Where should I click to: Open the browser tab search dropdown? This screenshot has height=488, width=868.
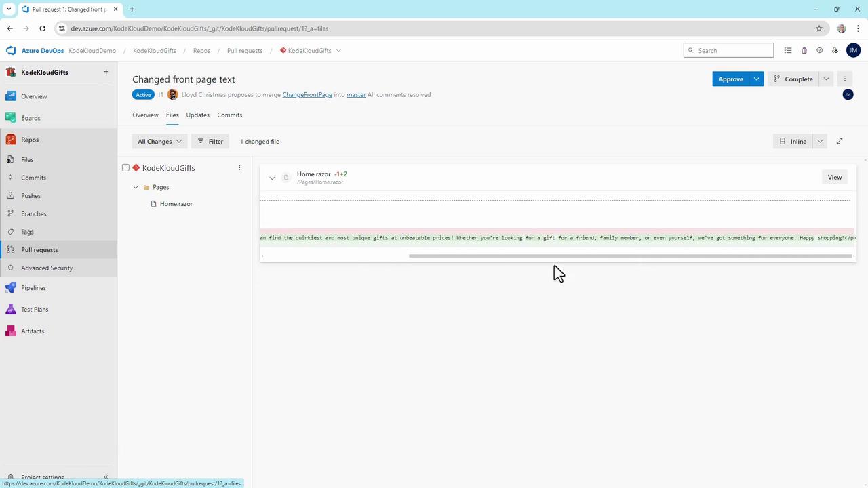click(x=9, y=9)
